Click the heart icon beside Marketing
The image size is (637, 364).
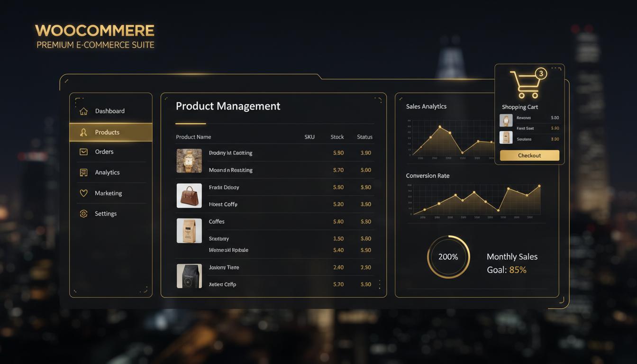pyautogui.click(x=83, y=193)
